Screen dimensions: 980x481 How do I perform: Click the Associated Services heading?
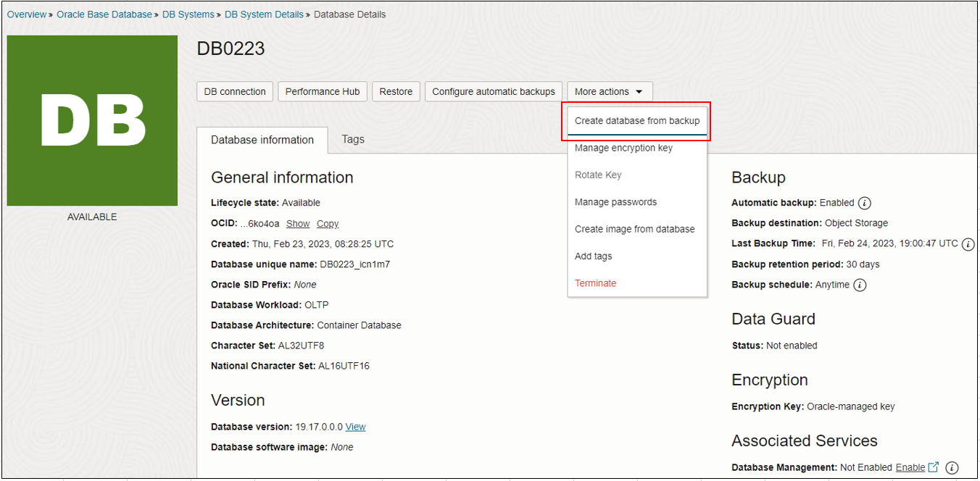(x=805, y=441)
